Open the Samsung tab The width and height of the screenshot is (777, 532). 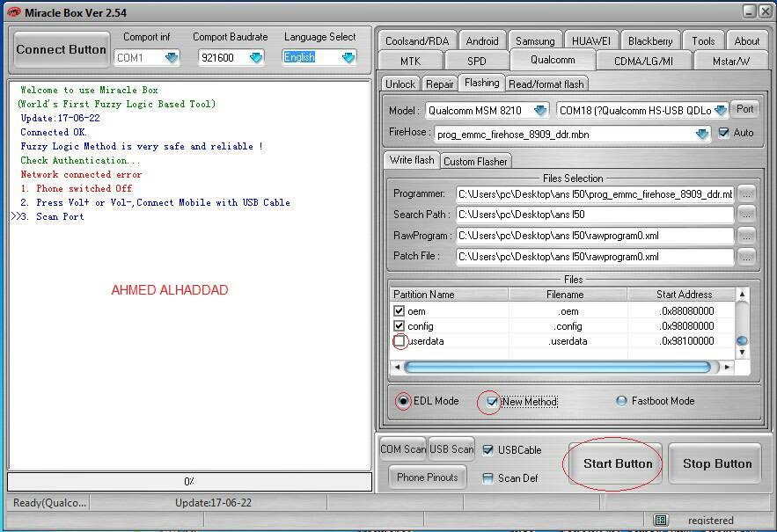[535, 41]
